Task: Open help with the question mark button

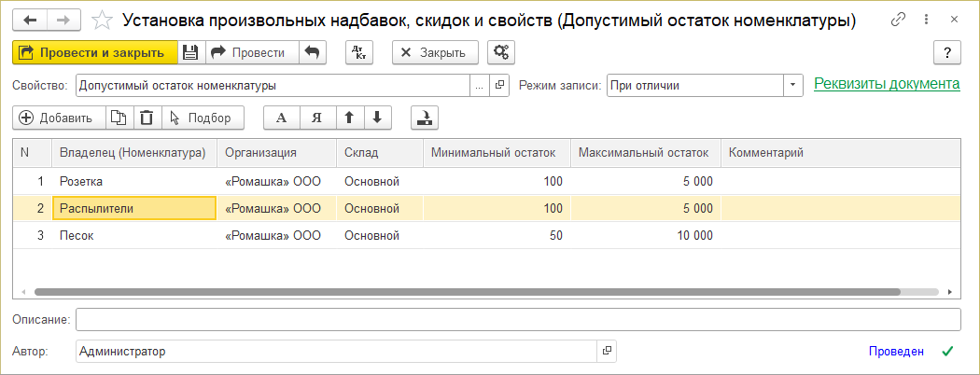Action: pyautogui.click(x=947, y=52)
